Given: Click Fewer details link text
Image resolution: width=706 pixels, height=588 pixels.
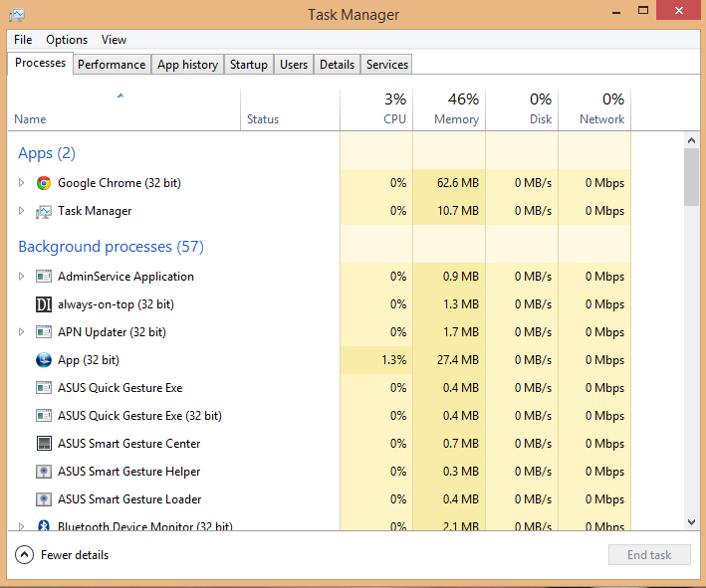Looking at the screenshot, I should 75,555.
